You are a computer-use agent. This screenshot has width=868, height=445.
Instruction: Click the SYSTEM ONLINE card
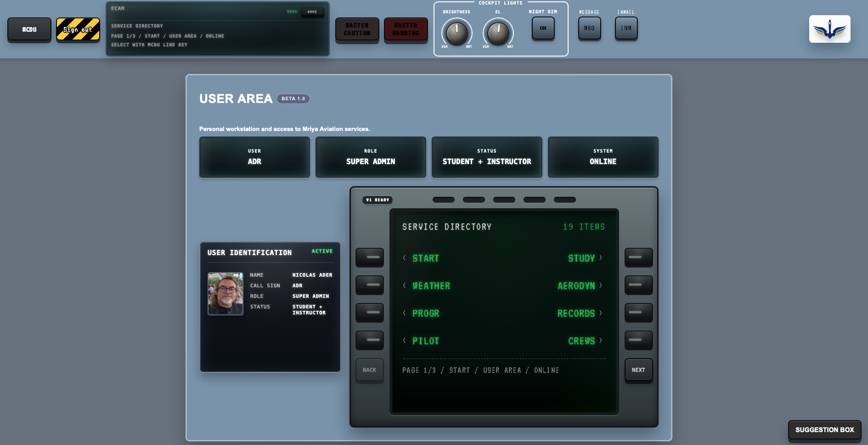pos(603,157)
